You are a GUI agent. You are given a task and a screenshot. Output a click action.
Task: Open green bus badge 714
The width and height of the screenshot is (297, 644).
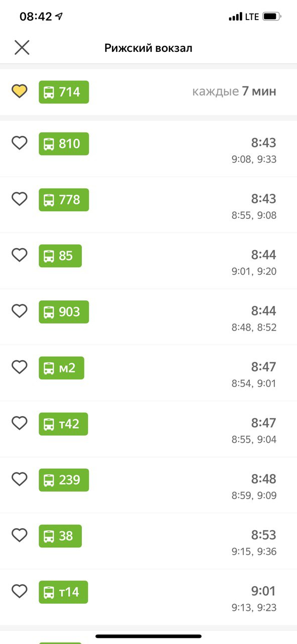pyautogui.click(x=64, y=92)
